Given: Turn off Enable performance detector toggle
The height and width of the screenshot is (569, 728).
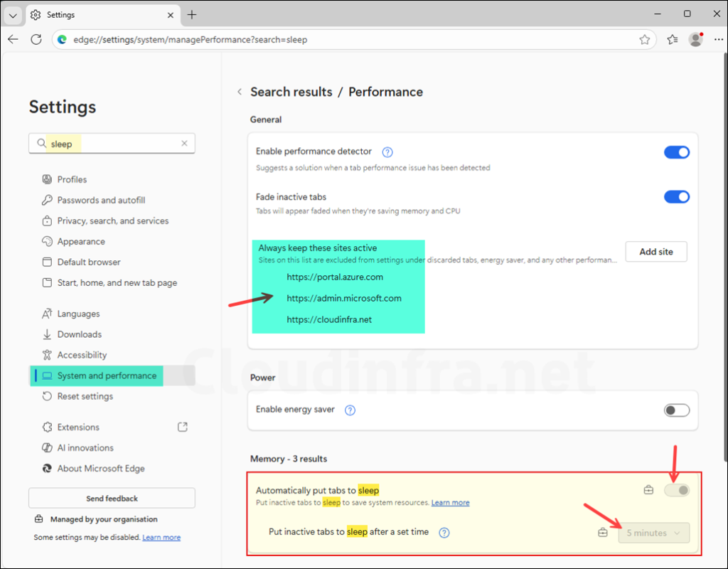Looking at the screenshot, I should (676, 152).
